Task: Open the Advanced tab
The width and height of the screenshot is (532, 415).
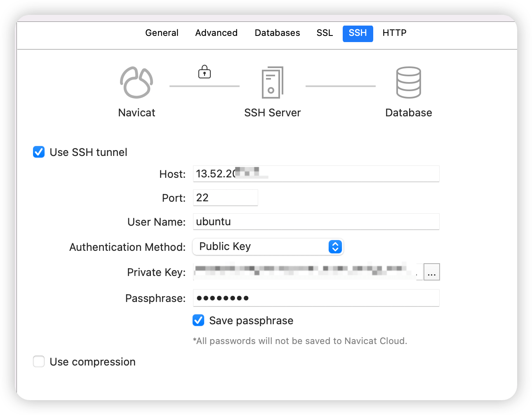Action: coord(216,33)
